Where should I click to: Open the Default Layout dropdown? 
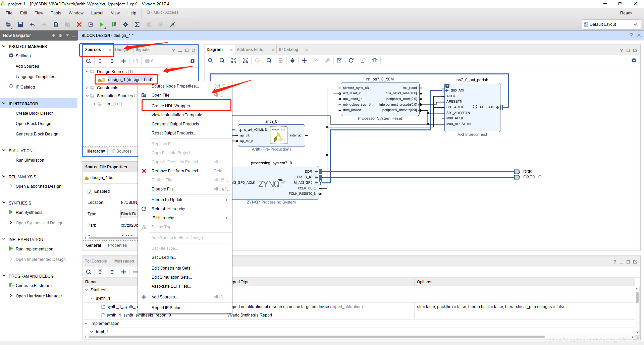(611, 24)
